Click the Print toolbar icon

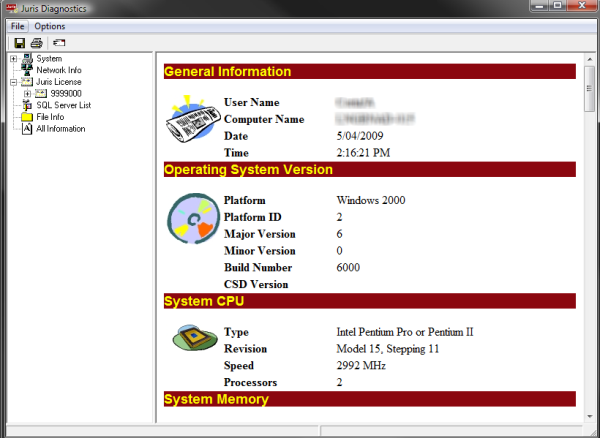(36, 43)
